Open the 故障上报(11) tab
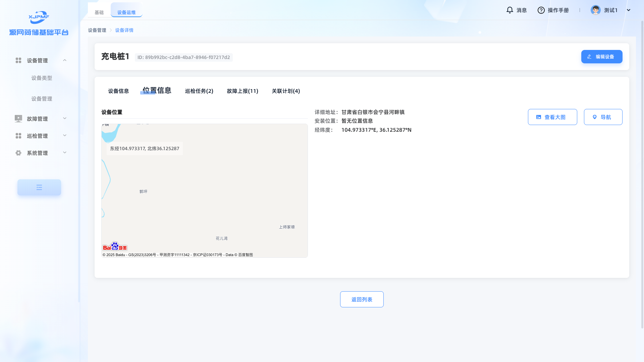 pos(242,91)
